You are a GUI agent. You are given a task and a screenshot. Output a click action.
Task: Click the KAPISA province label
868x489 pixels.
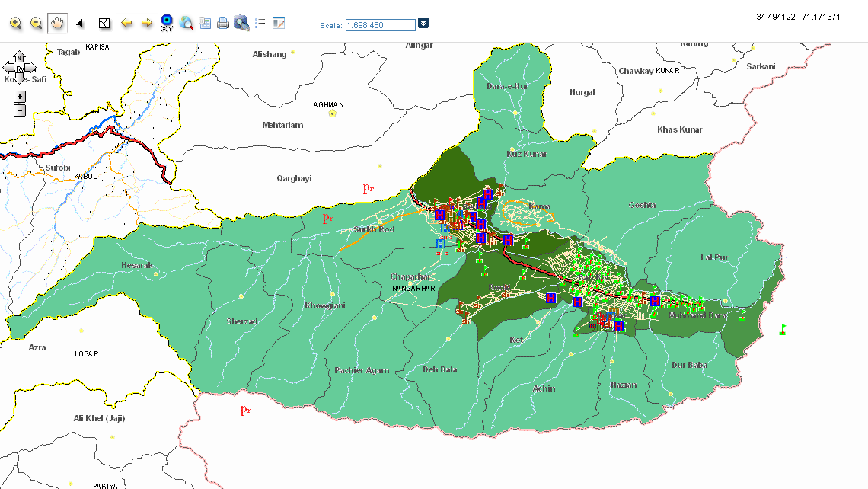(x=97, y=47)
